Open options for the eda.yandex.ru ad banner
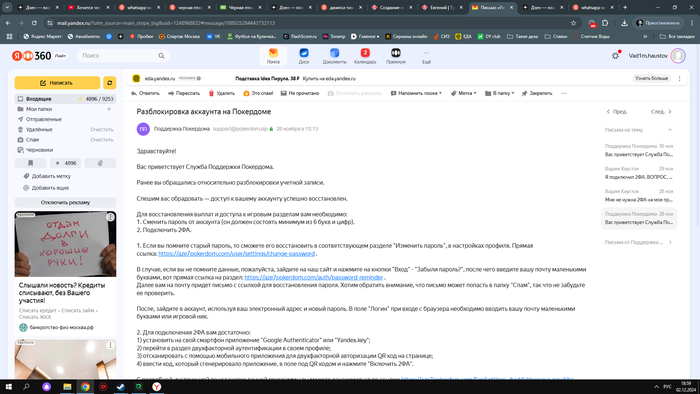Image resolution: width=700 pixels, height=394 pixels. tap(679, 78)
